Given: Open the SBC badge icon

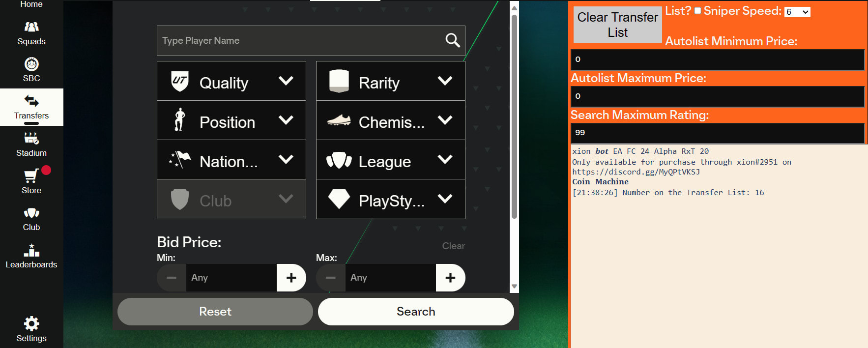Looking at the screenshot, I should tap(31, 64).
